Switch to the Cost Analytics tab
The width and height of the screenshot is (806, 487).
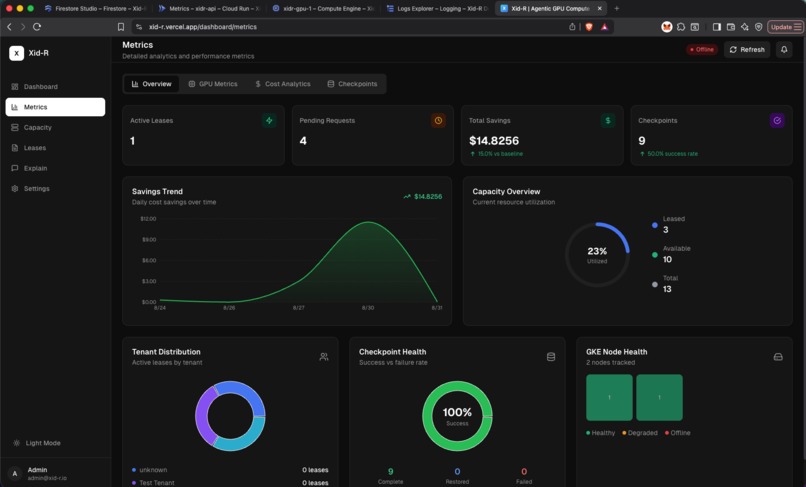283,84
